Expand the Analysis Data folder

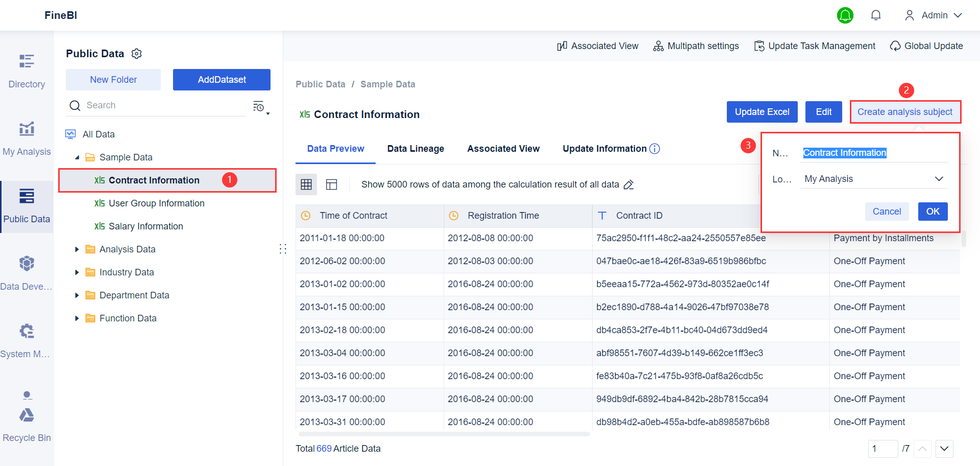point(77,249)
